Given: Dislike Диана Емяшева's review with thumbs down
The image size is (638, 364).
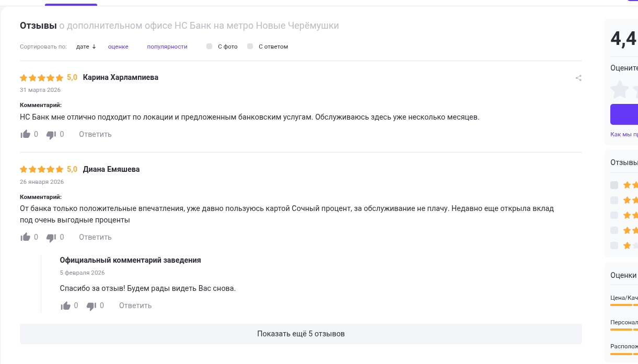Looking at the screenshot, I should (x=51, y=238).
